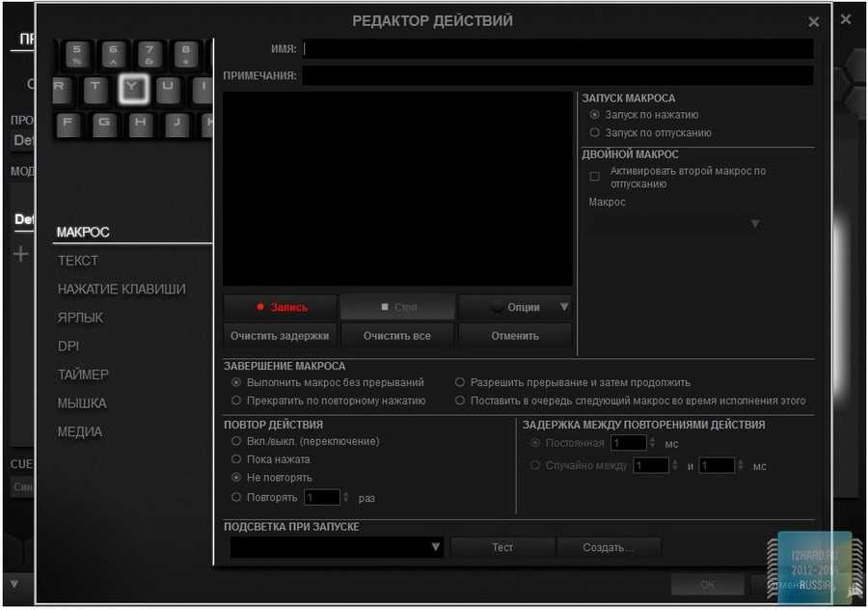Switch to the ТЕКСТ action tab
This screenshot has width=868, height=610.
[x=78, y=261]
